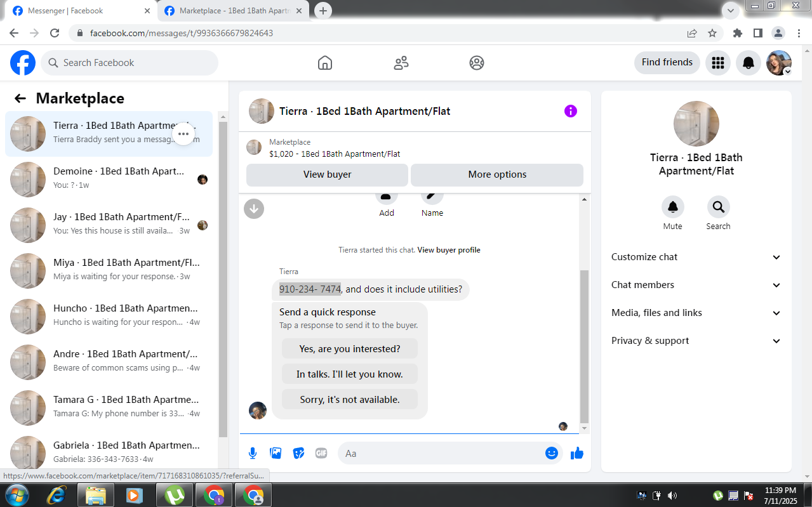Send a thumbs-up like

(x=577, y=453)
